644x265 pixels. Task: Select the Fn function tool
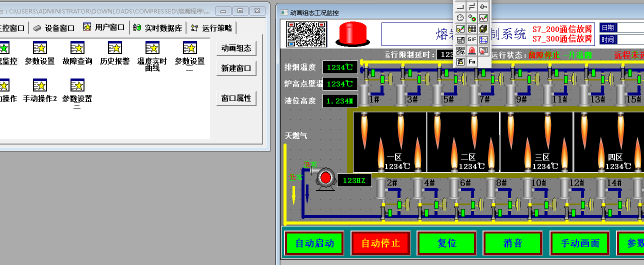tap(472, 61)
